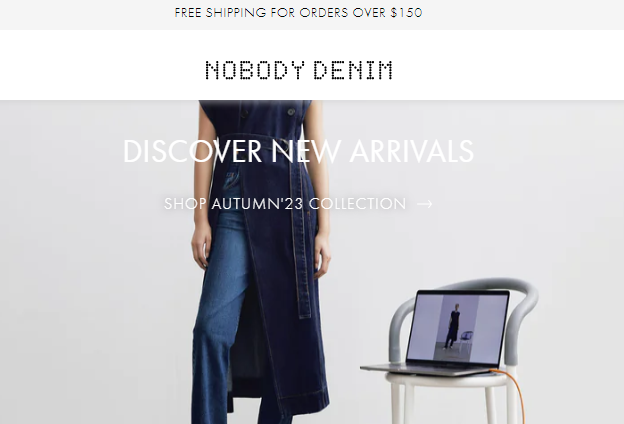Click the jeans front pocket near belt

[x=232, y=180]
